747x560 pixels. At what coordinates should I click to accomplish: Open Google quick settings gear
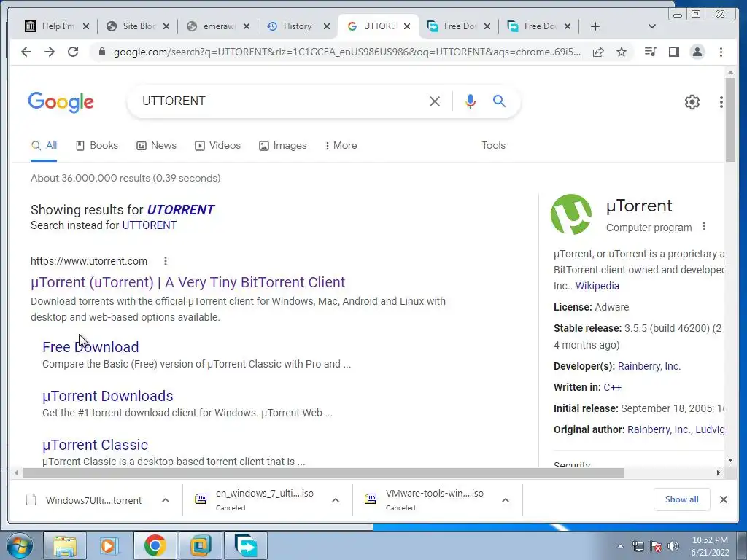tap(692, 102)
